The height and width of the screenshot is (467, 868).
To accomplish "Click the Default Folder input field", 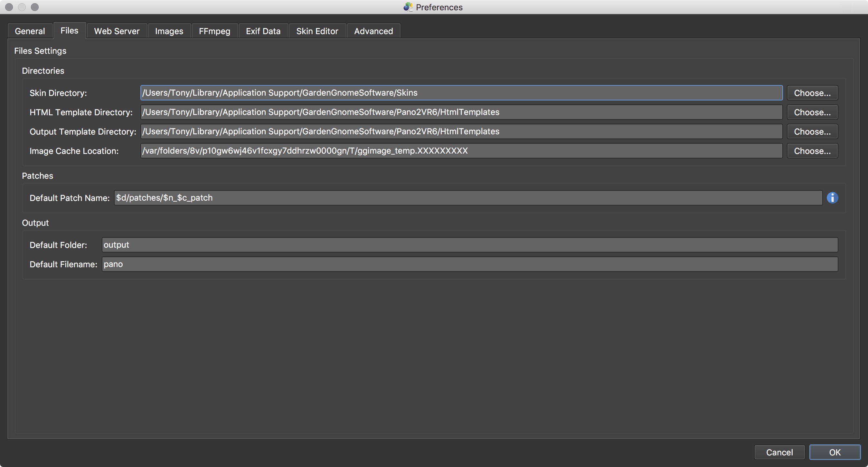I will tap(468, 244).
